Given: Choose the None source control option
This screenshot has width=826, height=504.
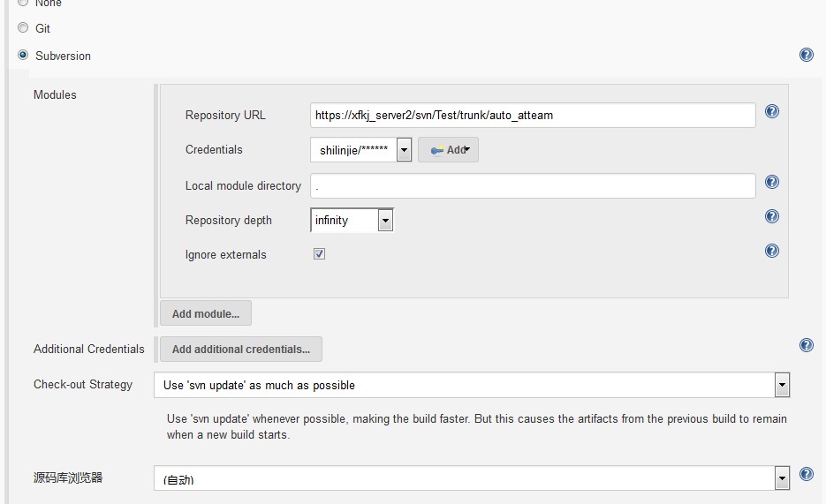Looking at the screenshot, I should point(23,3).
